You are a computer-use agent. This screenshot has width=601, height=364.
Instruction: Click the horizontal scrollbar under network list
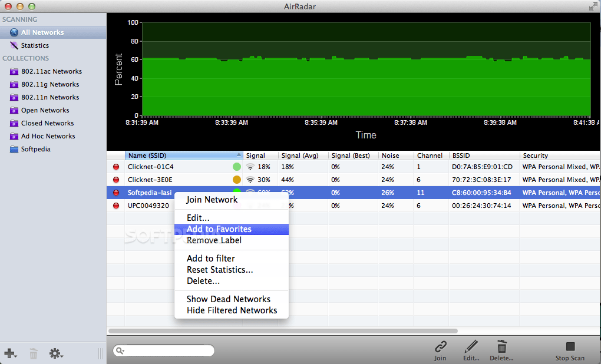283,330
